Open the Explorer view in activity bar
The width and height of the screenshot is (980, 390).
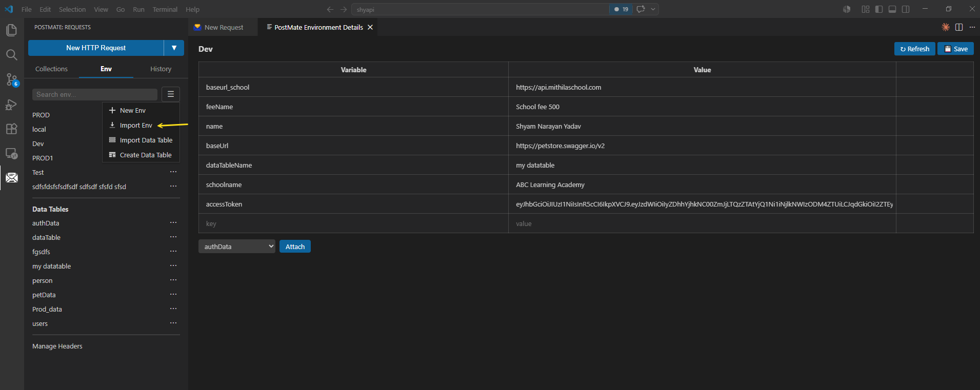pyautogui.click(x=11, y=30)
